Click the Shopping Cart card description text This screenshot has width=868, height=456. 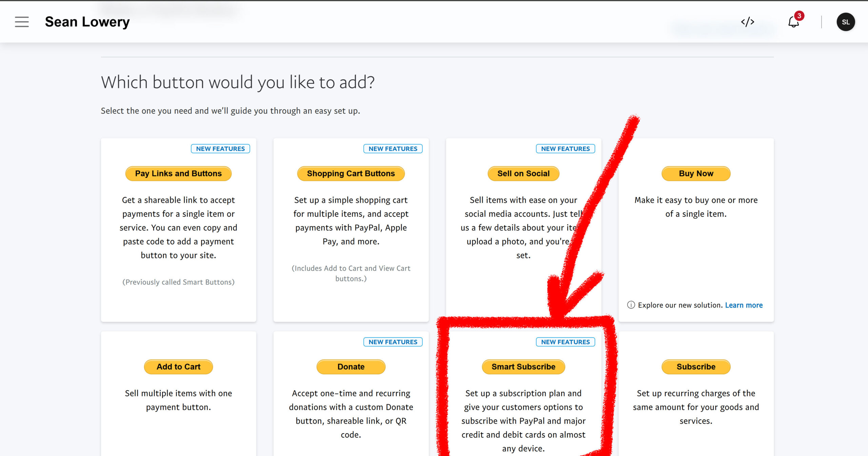351,221
